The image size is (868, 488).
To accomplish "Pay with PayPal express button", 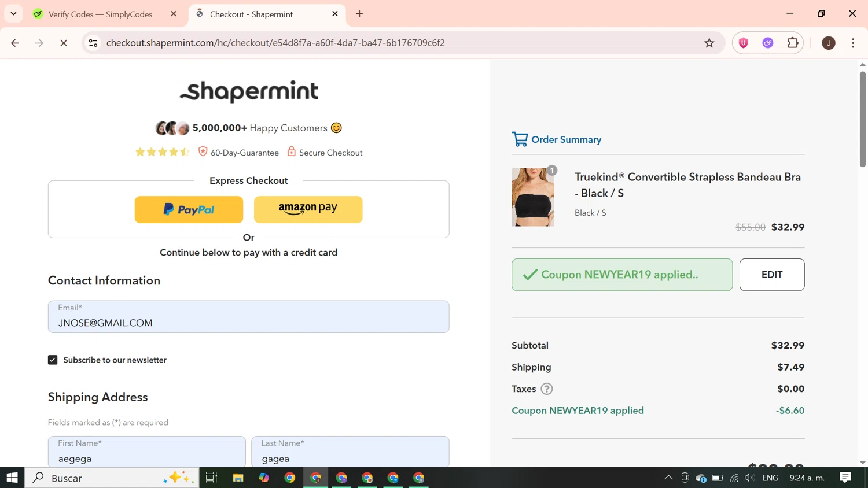I will (189, 209).
